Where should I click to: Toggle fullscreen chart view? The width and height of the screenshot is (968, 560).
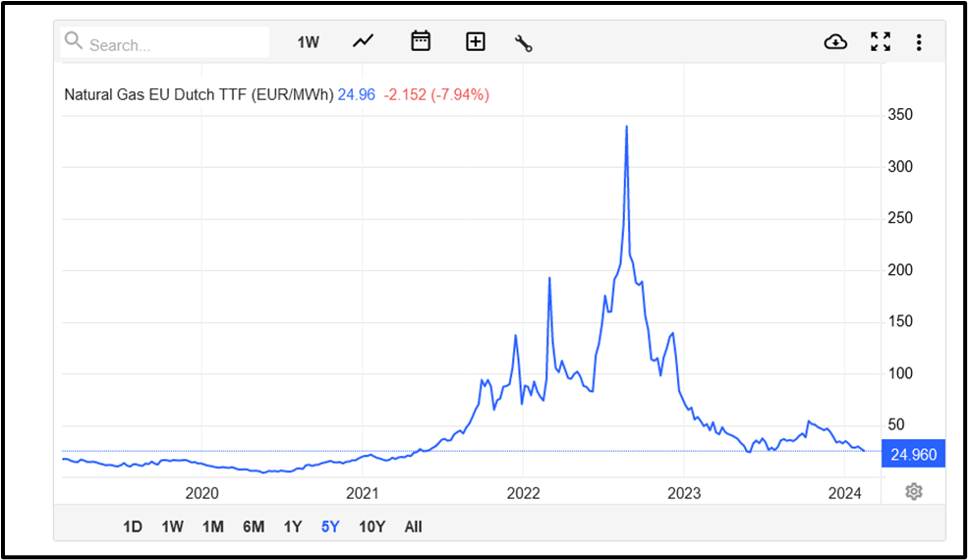point(881,41)
